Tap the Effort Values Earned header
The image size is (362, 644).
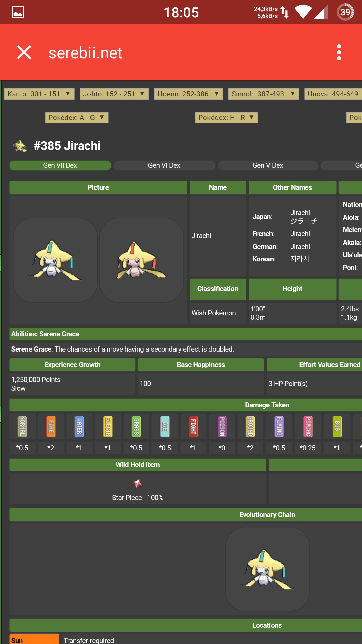[314, 365]
